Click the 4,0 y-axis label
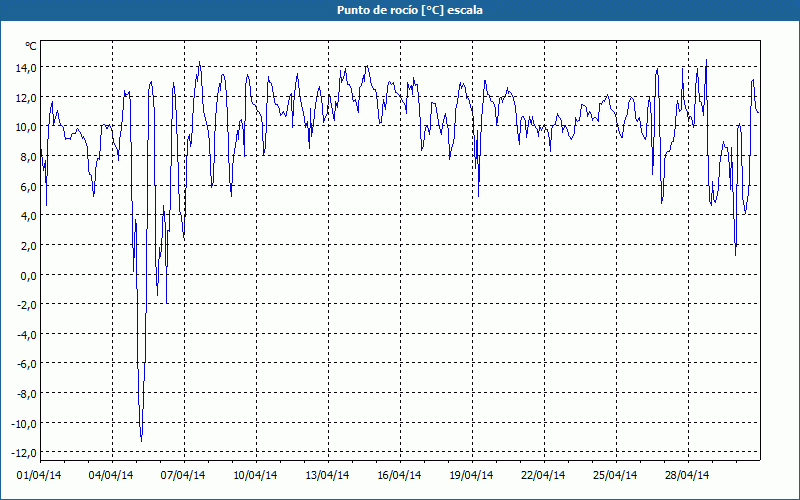The width and height of the screenshot is (800, 500). [29, 216]
